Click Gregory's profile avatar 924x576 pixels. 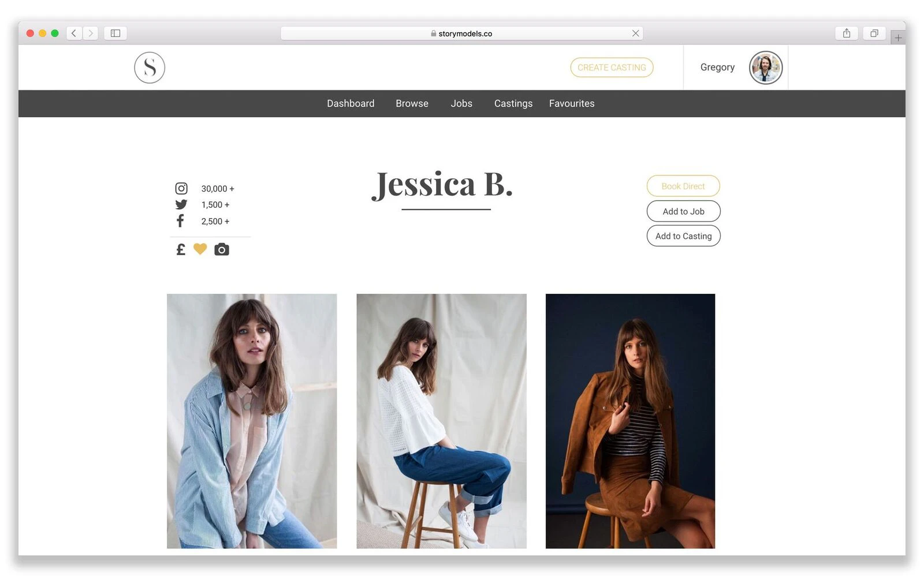(766, 68)
